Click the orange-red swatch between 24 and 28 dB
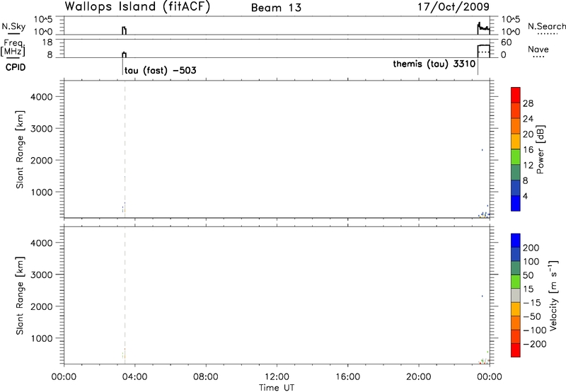 (x=516, y=110)
